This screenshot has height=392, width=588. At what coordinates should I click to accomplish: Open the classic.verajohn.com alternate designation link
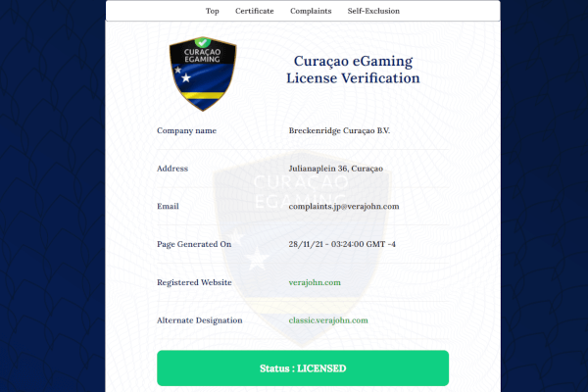pos(328,320)
